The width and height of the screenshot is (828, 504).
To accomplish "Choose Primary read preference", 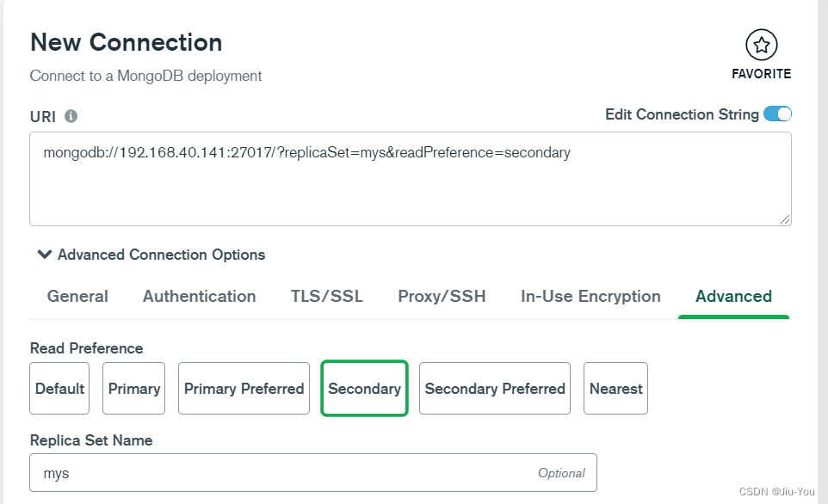I will [134, 389].
